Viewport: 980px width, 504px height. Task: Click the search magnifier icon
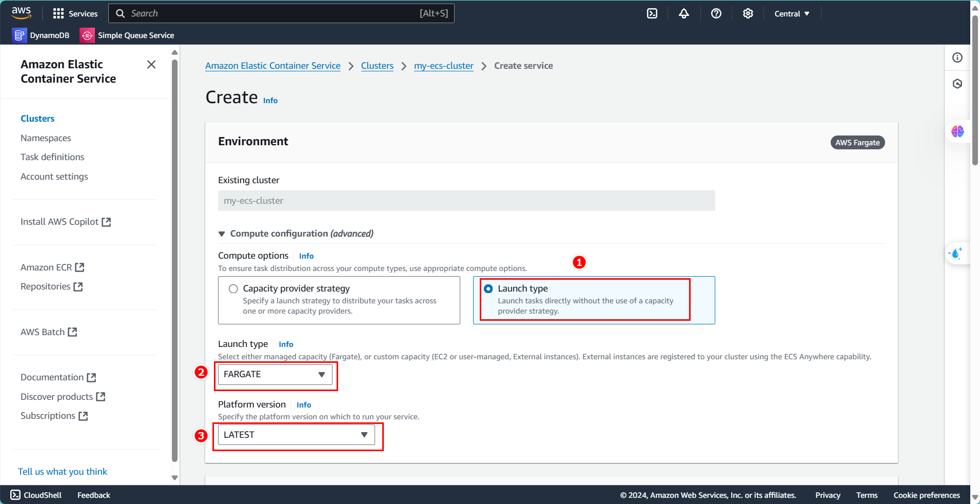[120, 13]
